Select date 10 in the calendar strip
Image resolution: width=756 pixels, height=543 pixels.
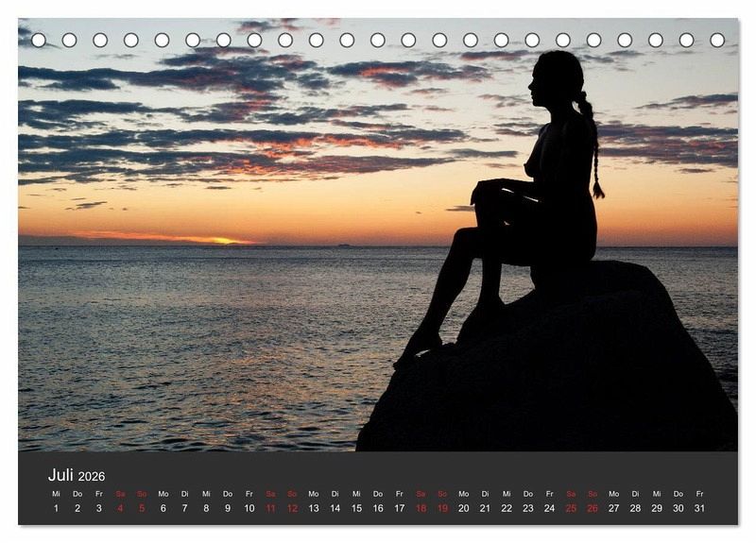tap(249, 508)
